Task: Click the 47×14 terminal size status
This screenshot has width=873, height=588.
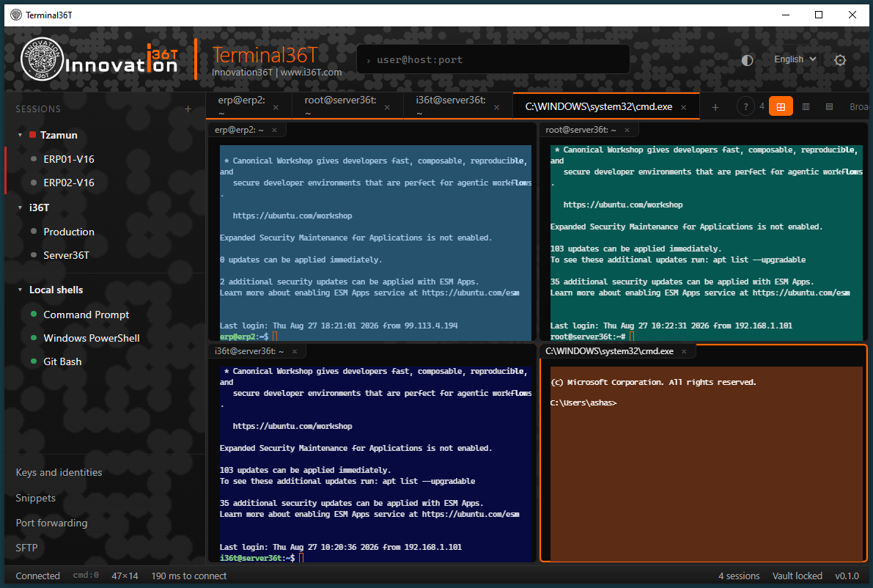Action: (x=125, y=576)
